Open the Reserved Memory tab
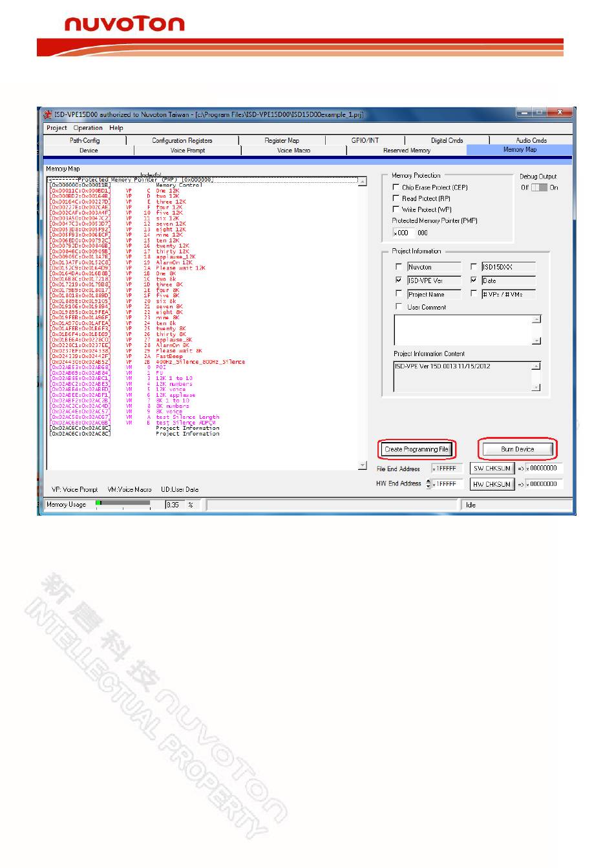Viewport: 614px width, 868px height. (x=407, y=151)
